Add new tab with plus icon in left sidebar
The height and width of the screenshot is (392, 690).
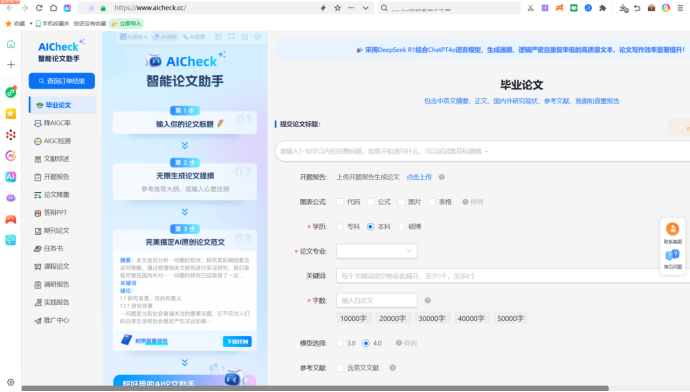point(11,65)
